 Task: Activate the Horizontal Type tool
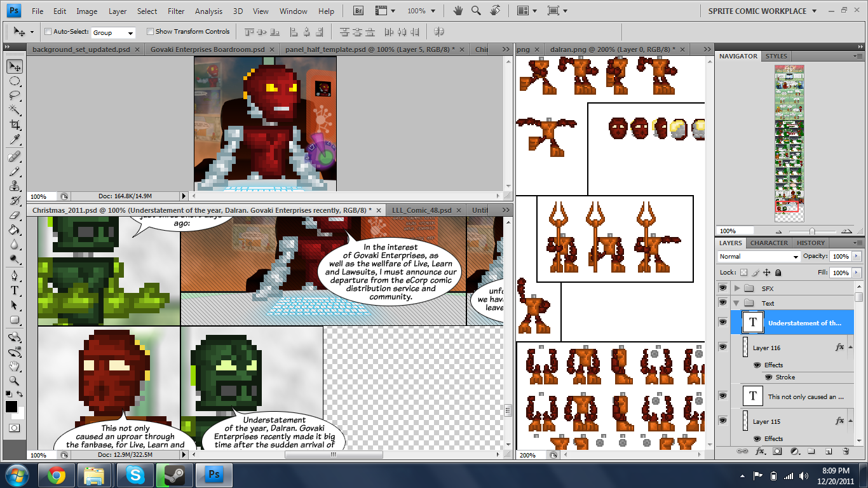tap(15, 290)
